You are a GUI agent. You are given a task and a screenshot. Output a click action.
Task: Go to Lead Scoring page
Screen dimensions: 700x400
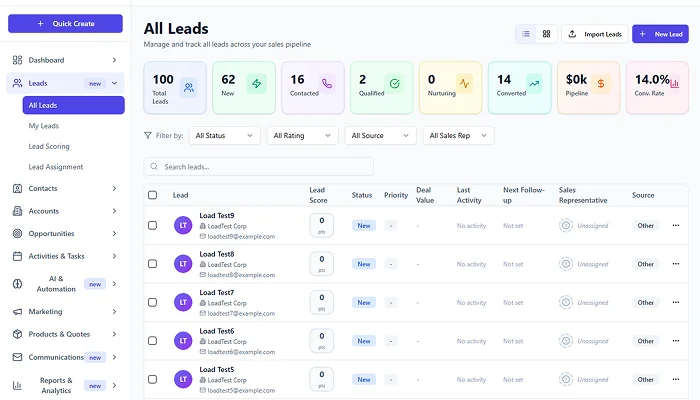coord(49,146)
